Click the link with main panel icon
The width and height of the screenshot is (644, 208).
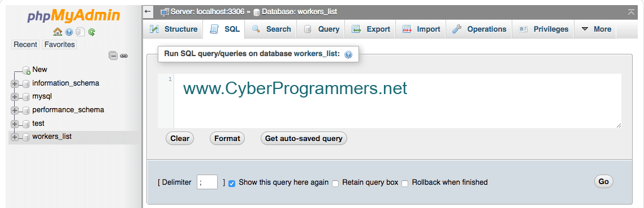pyautogui.click(x=124, y=56)
